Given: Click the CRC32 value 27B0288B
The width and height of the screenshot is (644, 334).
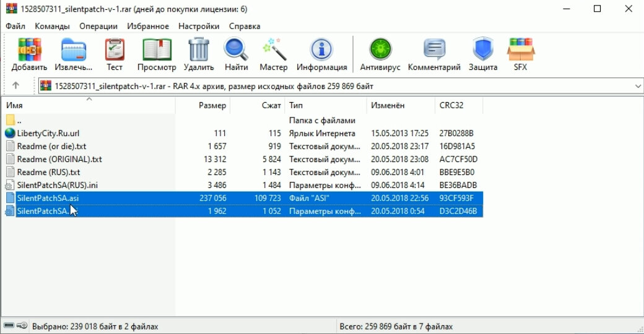Looking at the screenshot, I should [456, 134].
